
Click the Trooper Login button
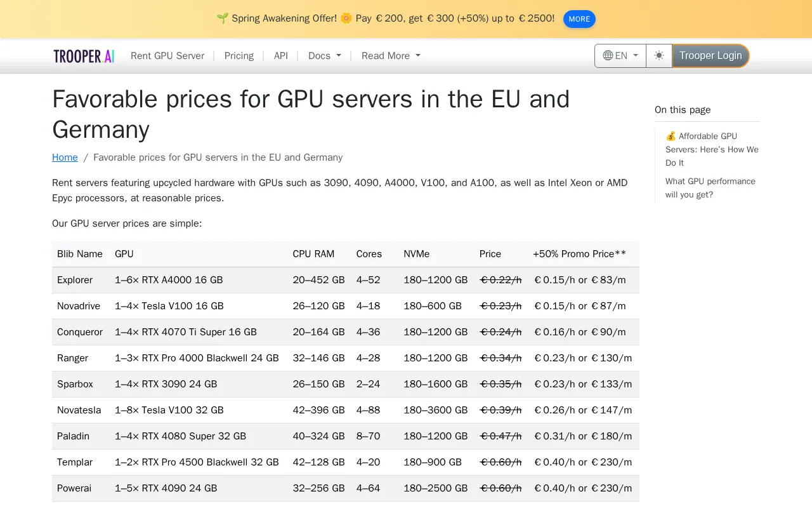coord(710,56)
